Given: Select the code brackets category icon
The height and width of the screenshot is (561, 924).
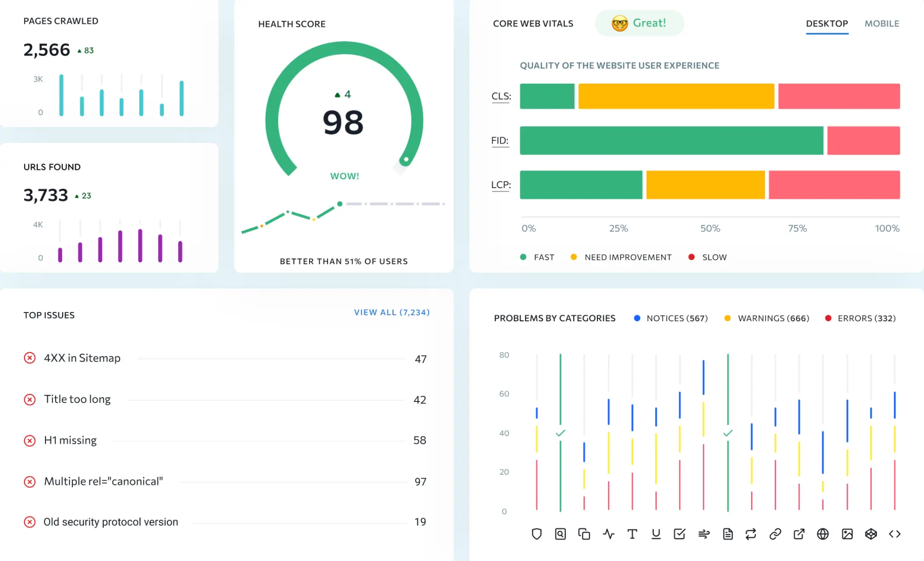Looking at the screenshot, I should pyautogui.click(x=895, y=534).
